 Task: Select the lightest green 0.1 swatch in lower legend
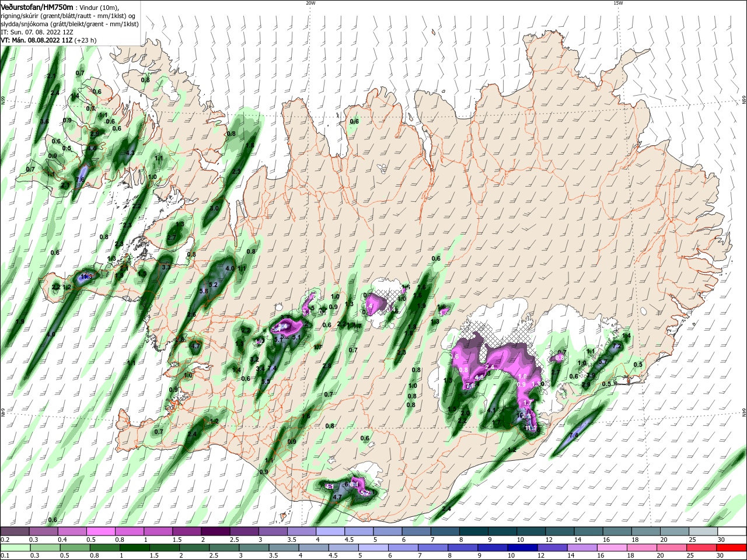pyautogui.click(x=16, y=548)
